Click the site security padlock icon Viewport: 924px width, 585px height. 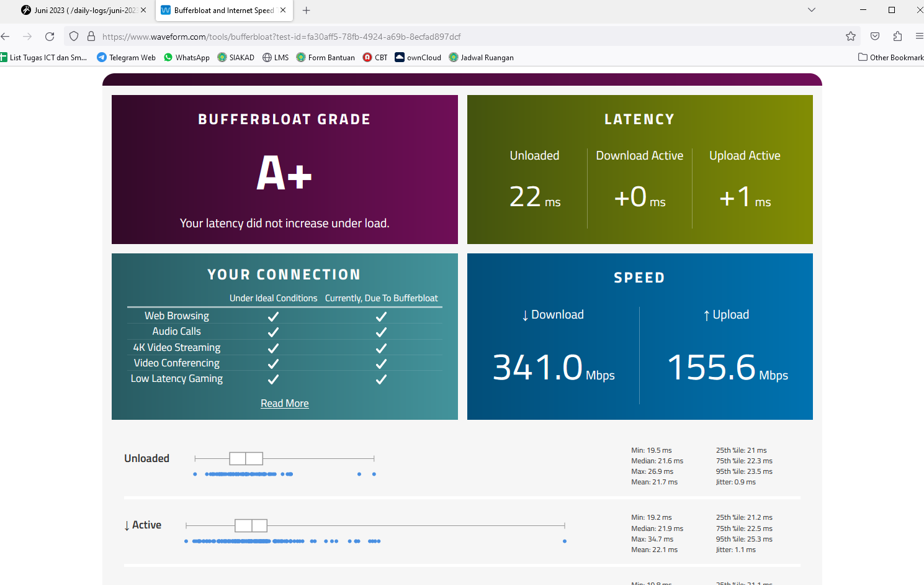pyautogui.click(x=91, y=37)
